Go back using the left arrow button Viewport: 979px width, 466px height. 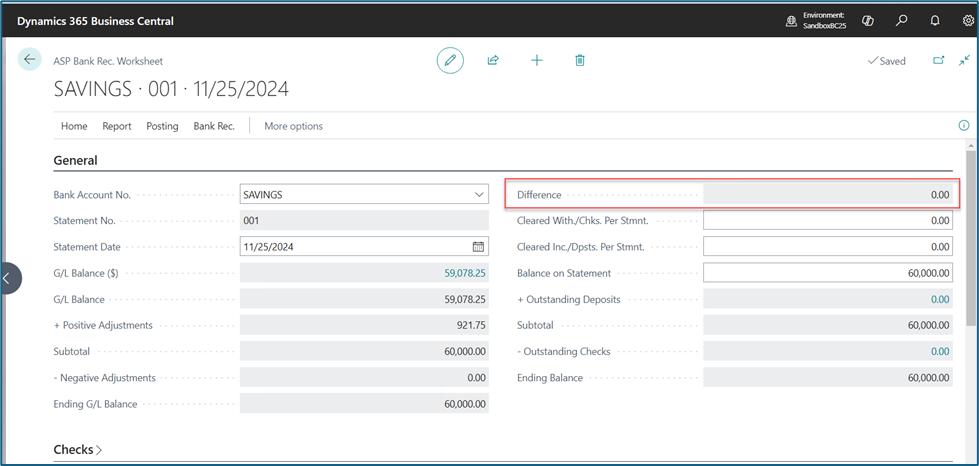point(29,59)
